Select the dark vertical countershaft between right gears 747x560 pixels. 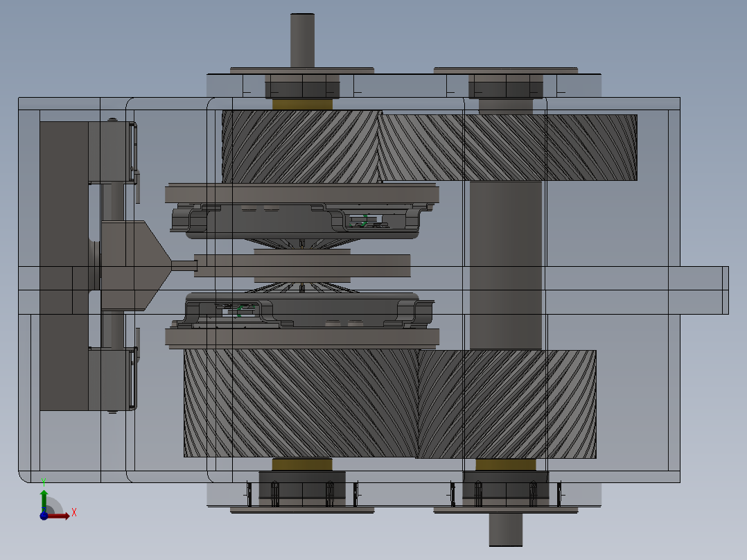506,265
